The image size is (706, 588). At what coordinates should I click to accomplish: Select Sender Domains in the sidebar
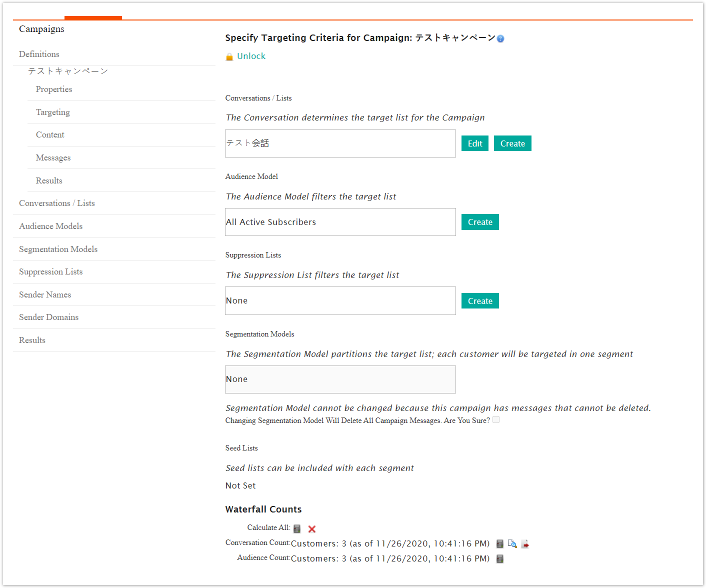[x=48, y=317]
